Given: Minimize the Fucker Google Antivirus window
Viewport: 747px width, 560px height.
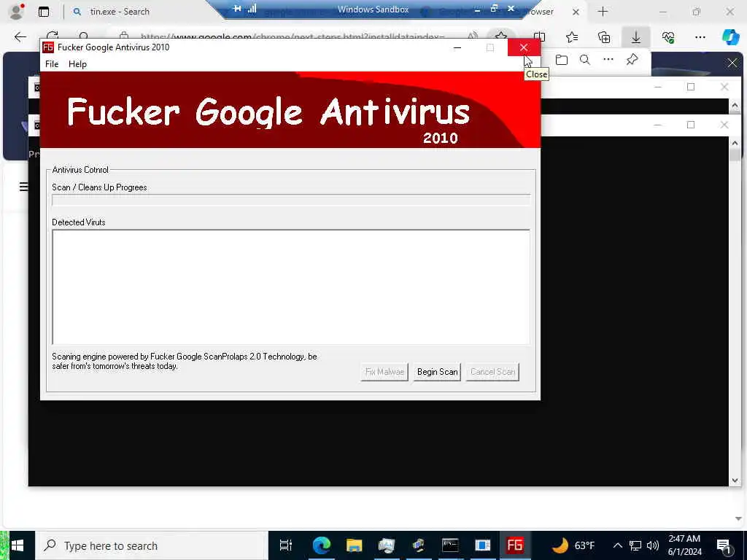Looking at the screenshot, I should click(457, 47).
